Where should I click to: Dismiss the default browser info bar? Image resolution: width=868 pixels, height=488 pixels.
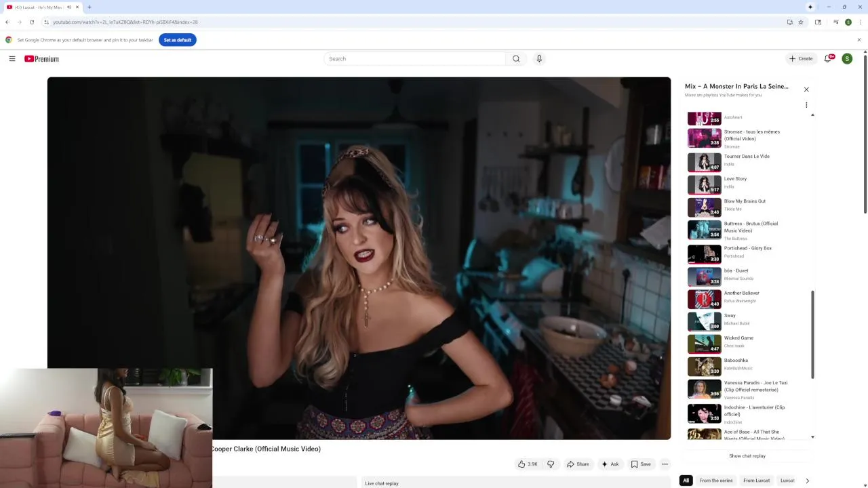pyautogui.click(x=859, y=40)
